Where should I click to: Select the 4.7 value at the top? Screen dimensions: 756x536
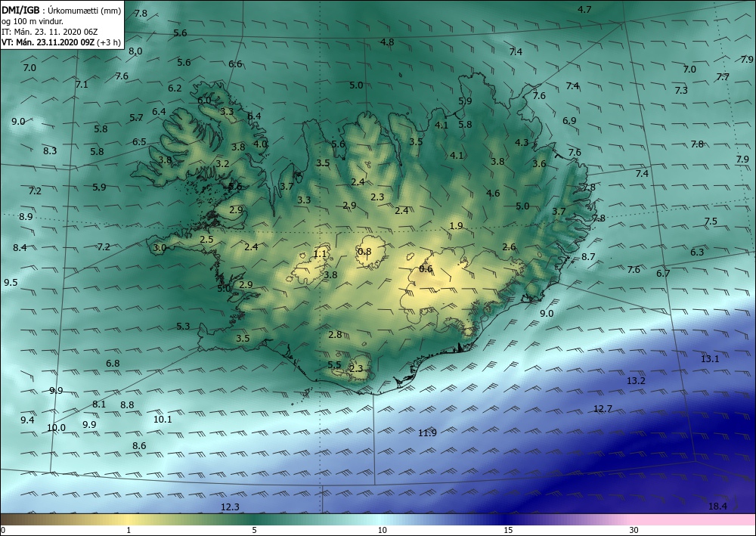pos(584,10)
